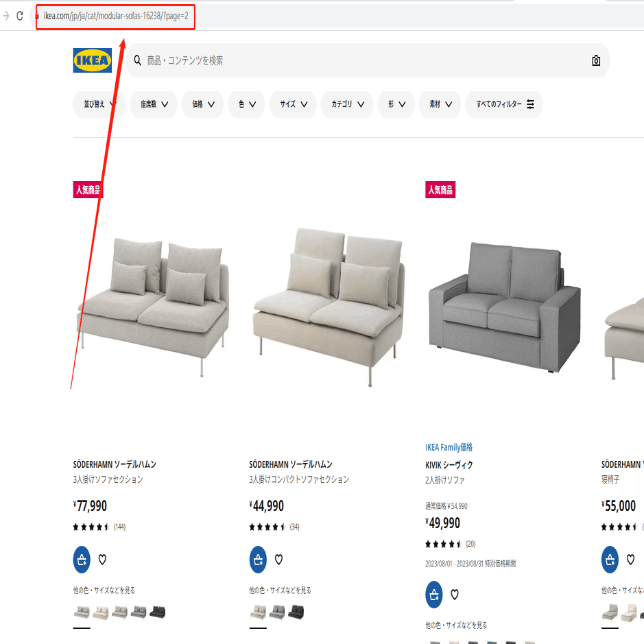Click the 2023/08/01 - 2023/08/31 特別価格期間 text
The image size is (644, 644).
click(x=470, y=564)
